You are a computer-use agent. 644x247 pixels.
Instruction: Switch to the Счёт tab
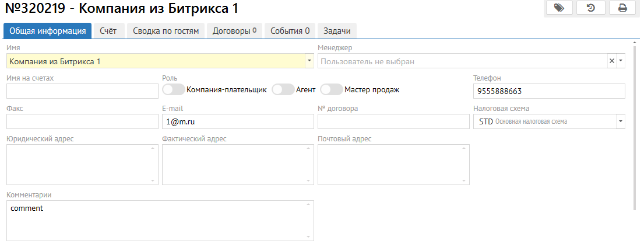click(108, 30)
